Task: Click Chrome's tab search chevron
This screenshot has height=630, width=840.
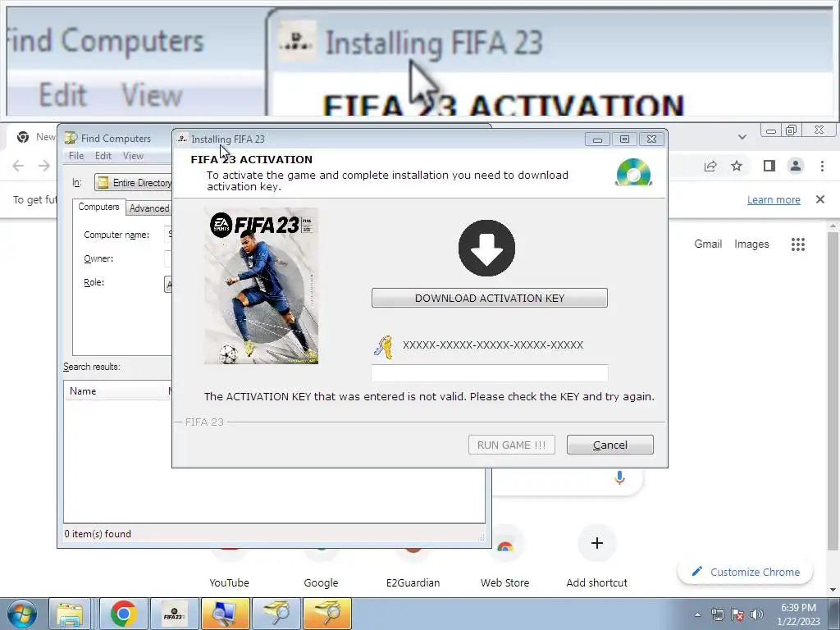Action: pyautogui.click(x=742, y=137)
